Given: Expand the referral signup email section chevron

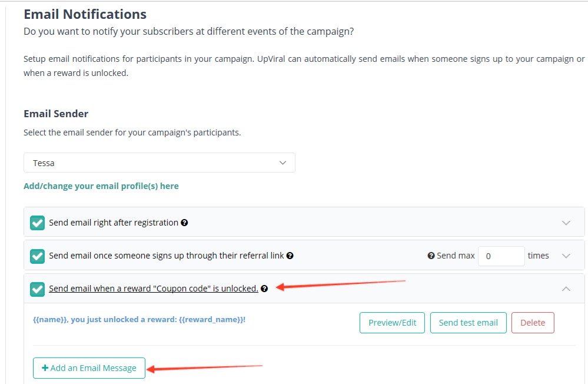Looking at the screenshot, I should (566, 256).
